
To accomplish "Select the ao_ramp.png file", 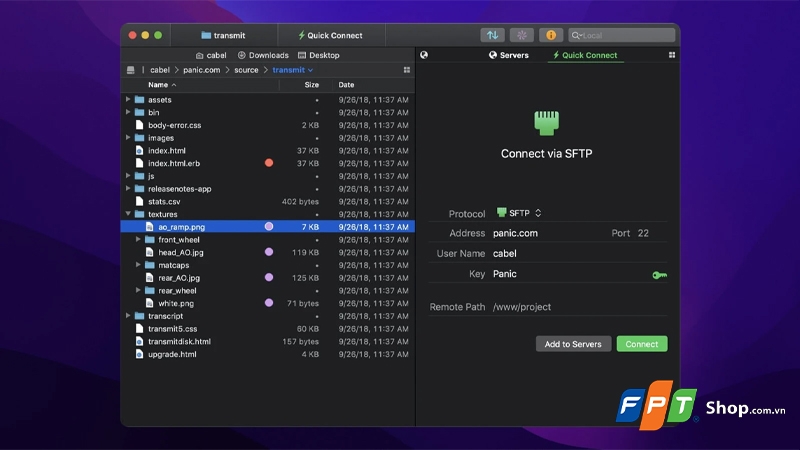I will click(268, 227).
